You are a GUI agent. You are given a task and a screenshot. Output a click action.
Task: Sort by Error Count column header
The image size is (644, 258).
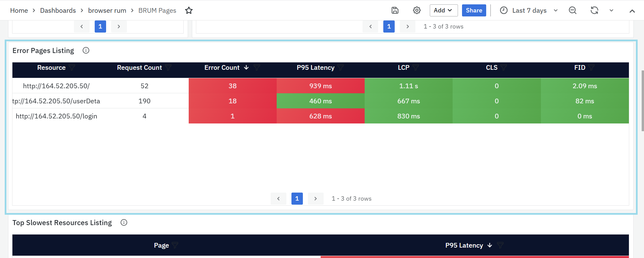[x=222, y=68]
